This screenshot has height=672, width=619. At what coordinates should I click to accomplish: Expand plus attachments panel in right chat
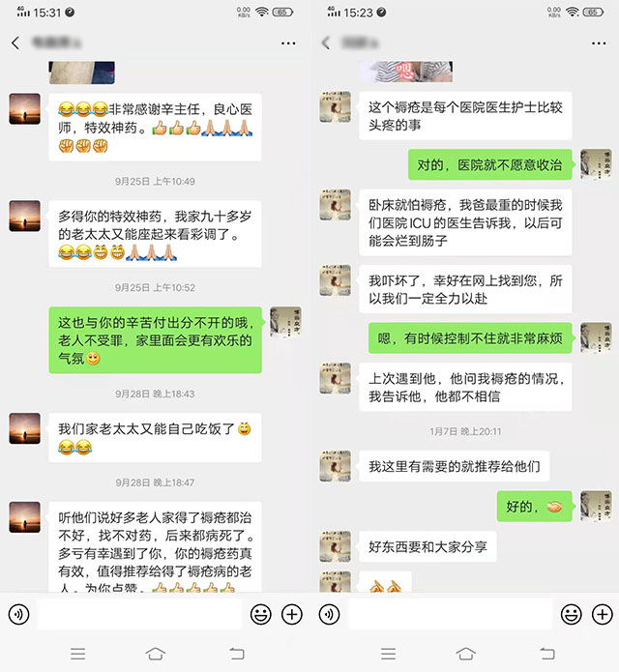(603, 614)
